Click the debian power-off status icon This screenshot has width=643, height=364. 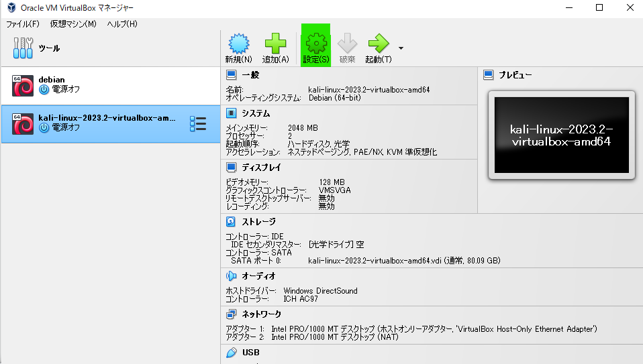click(44, 89)
